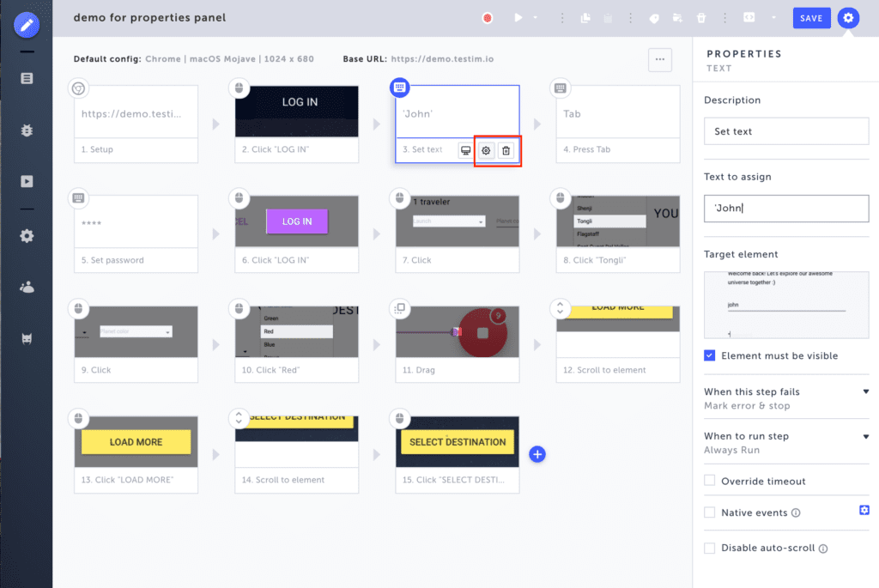The height and width of the screenshot is (588, 879).
Task: Select step 8 Click "Tongli"
Action: point(618,233)
